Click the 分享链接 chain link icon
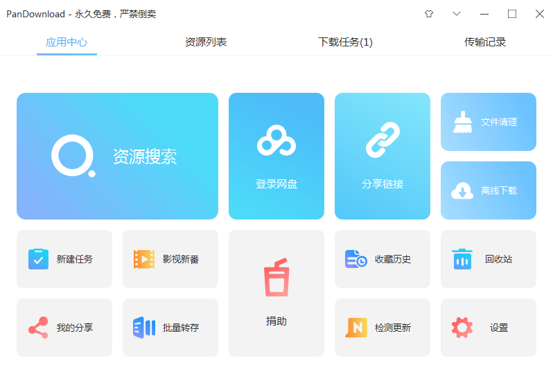This screenshot has width=553, height=392. pos(383,140)
